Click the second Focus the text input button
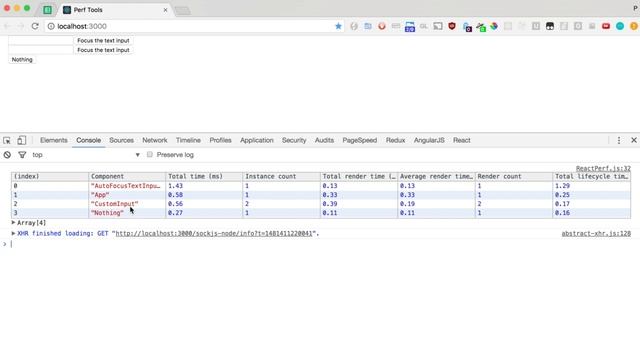 point(103,50)
